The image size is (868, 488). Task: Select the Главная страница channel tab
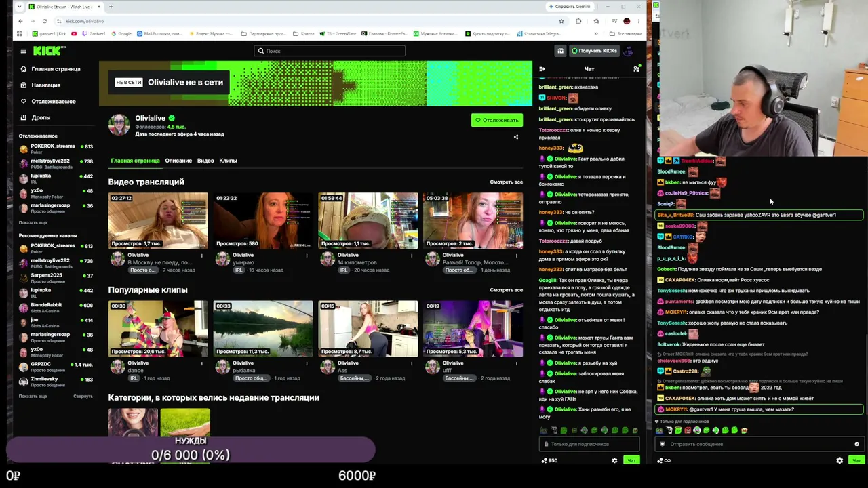pos(135,161)
